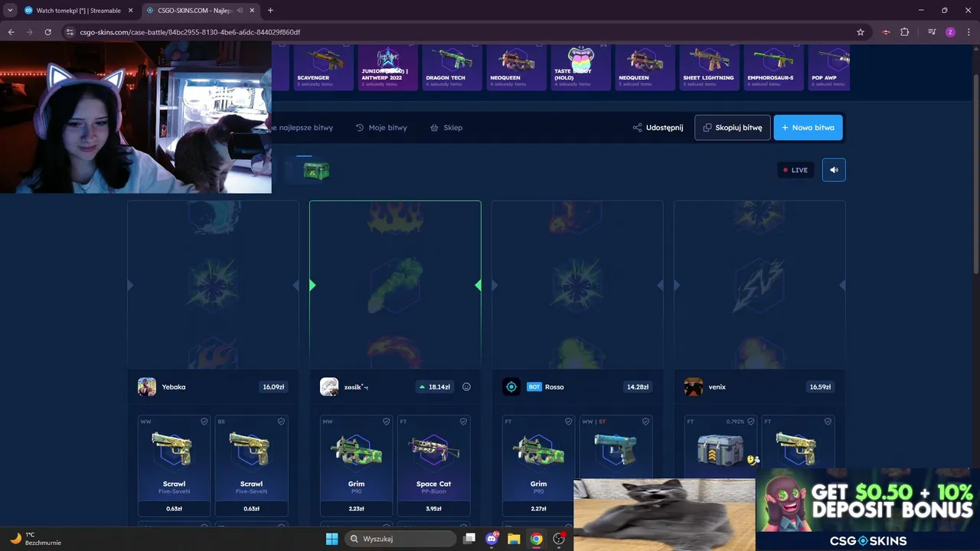Toggle the battle sound speaker icon
The height and width of the screenshot is (551, 980).
(x=834, y=170)
